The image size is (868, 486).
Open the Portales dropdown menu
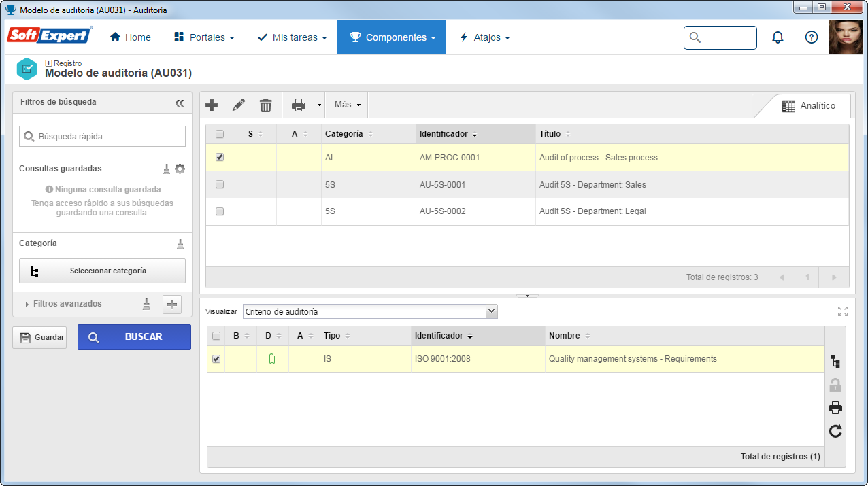point(204,37)
